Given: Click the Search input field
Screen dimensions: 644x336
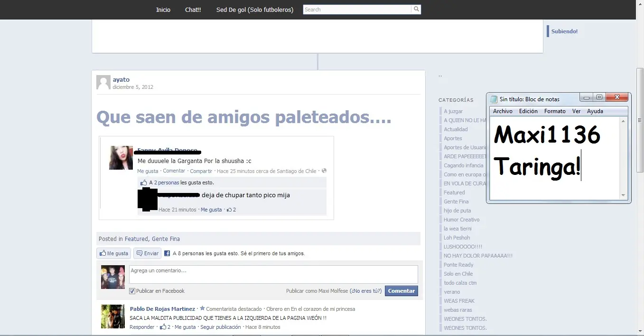Looking at the screenshot, I should coord(357,10).
